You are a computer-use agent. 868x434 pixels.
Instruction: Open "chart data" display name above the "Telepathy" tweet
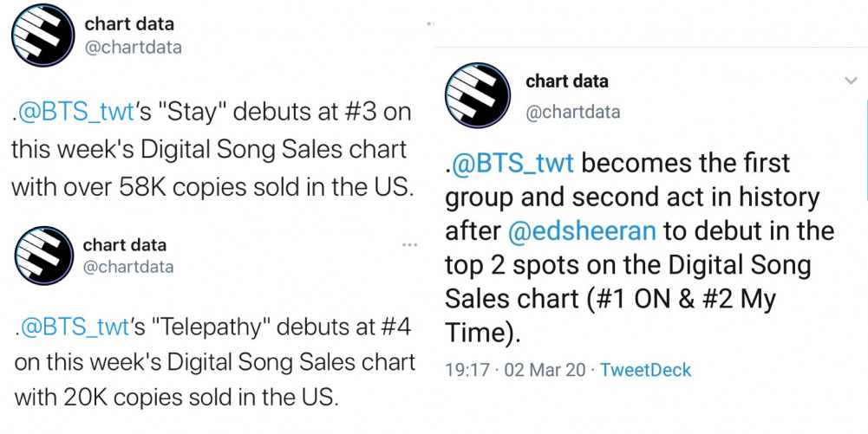(x=125, y=245)
